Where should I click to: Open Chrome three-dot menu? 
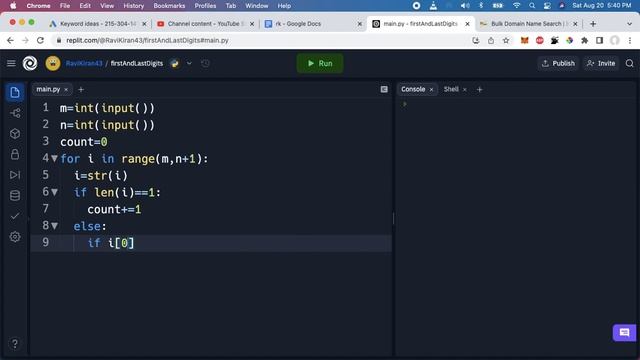[x=630, y=40]
